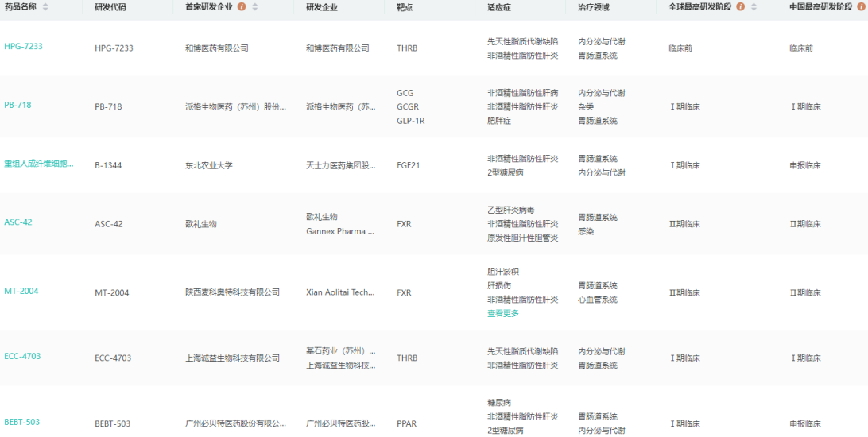Viewport: 868px width, 437px height.
Task: Click developer 天士力医药集团股...
Action: (x=341, y=165)
